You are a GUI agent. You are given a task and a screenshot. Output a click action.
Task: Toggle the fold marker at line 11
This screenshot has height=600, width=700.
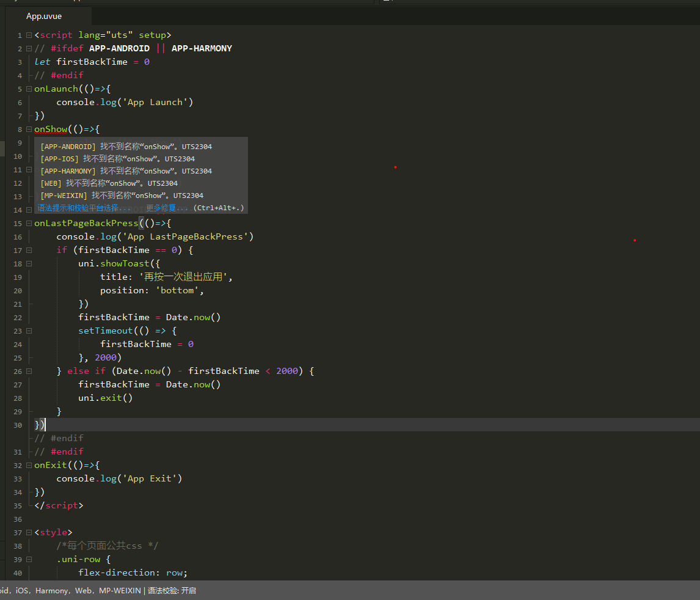tap(29, 169)
